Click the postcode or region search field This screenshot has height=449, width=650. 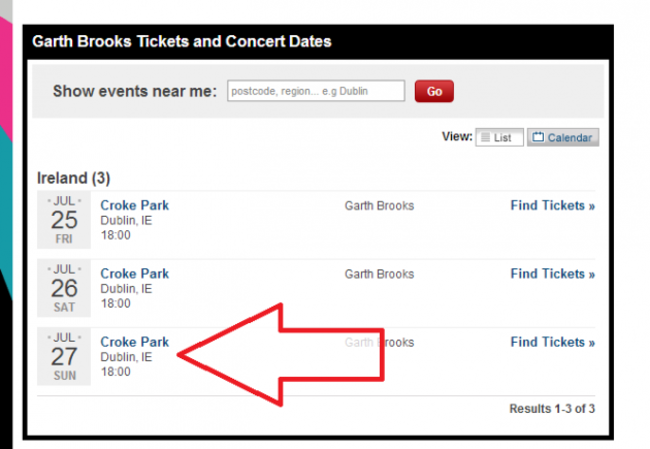tap(316, 91)
